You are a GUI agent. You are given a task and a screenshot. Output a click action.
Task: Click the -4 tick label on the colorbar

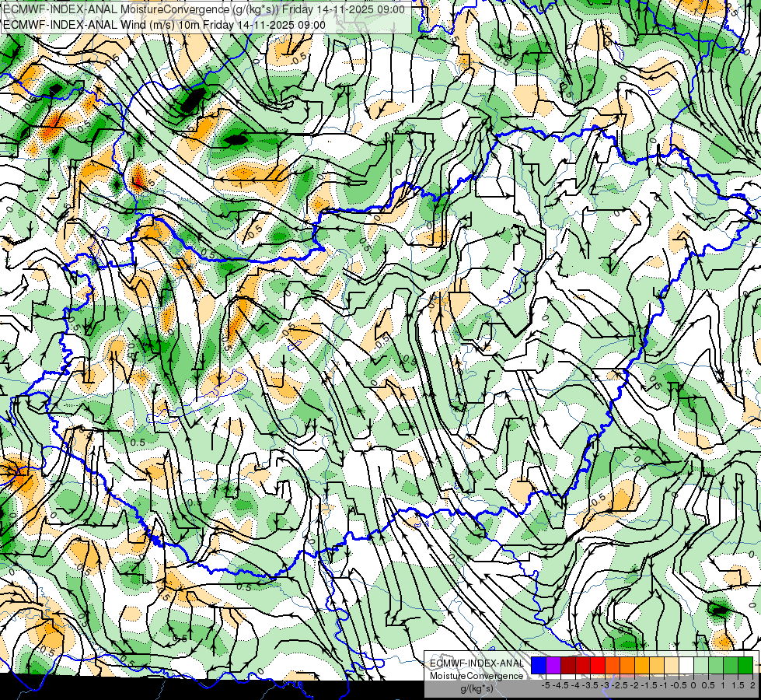click(575, 685)
